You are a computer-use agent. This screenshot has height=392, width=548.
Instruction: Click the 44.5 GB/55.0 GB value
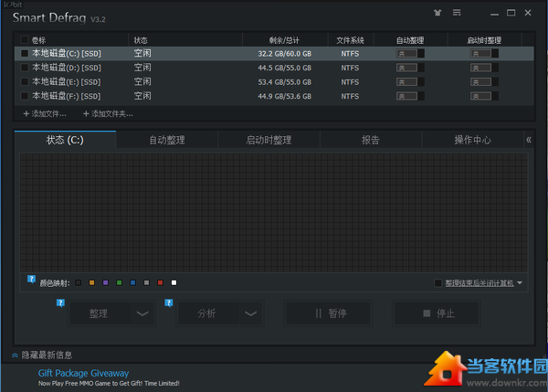pos(284,68)
